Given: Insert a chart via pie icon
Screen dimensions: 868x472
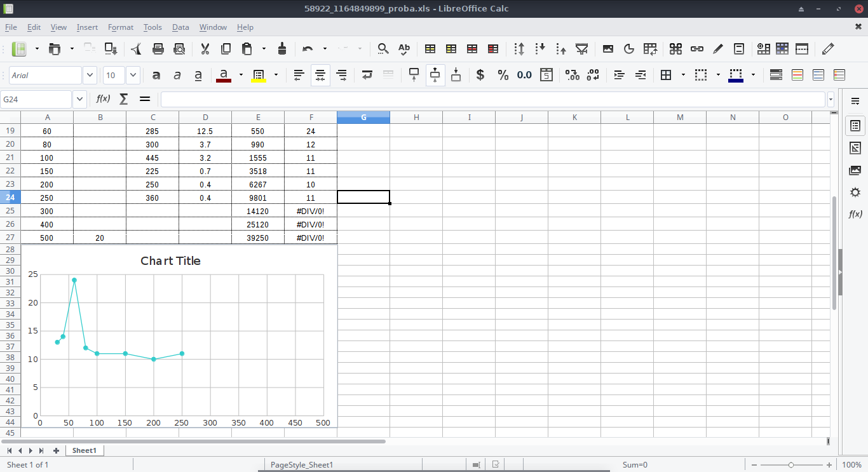Looking at the screenshot, I should click(629, 49).
